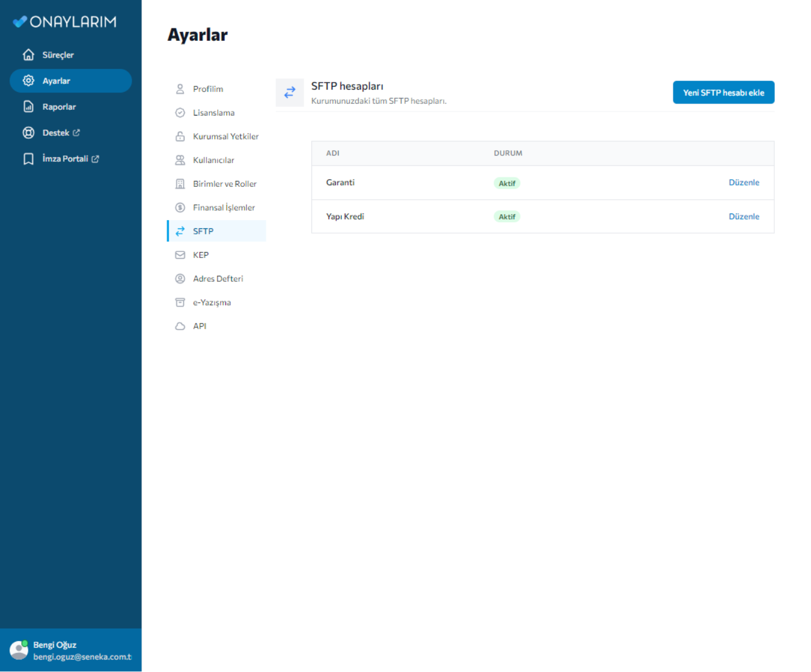Click Düzenle for the Garanti account

coord(743,183)
